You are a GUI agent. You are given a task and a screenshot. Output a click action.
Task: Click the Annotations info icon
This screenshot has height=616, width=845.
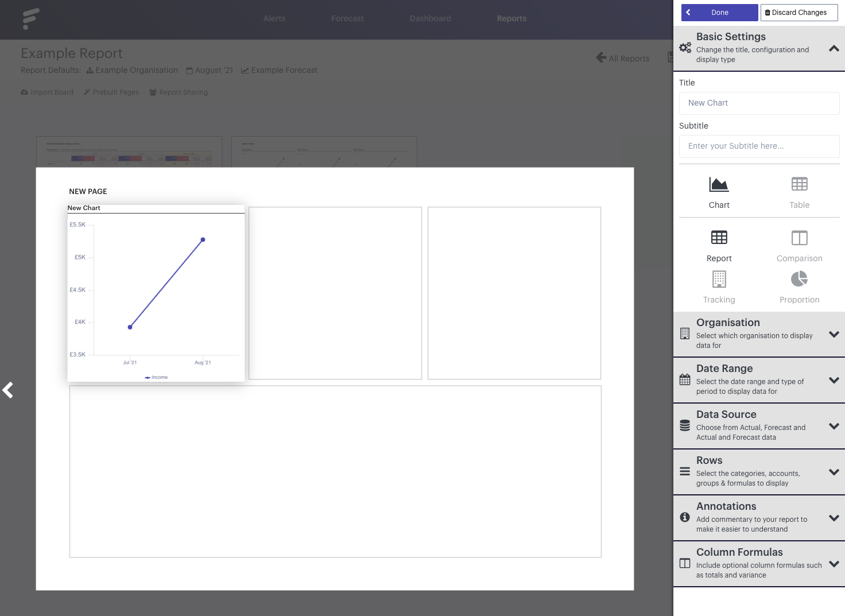(x=685, y=517)
